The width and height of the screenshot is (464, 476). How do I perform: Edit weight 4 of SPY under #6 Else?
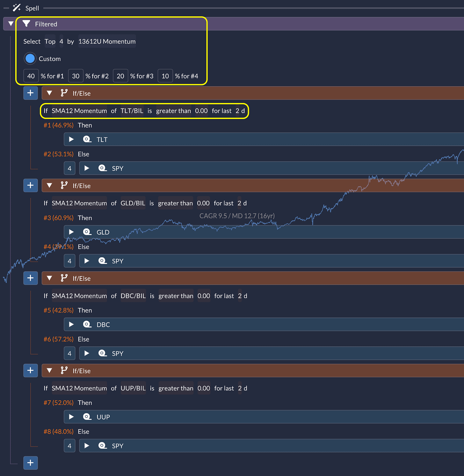tap(69, 353)
